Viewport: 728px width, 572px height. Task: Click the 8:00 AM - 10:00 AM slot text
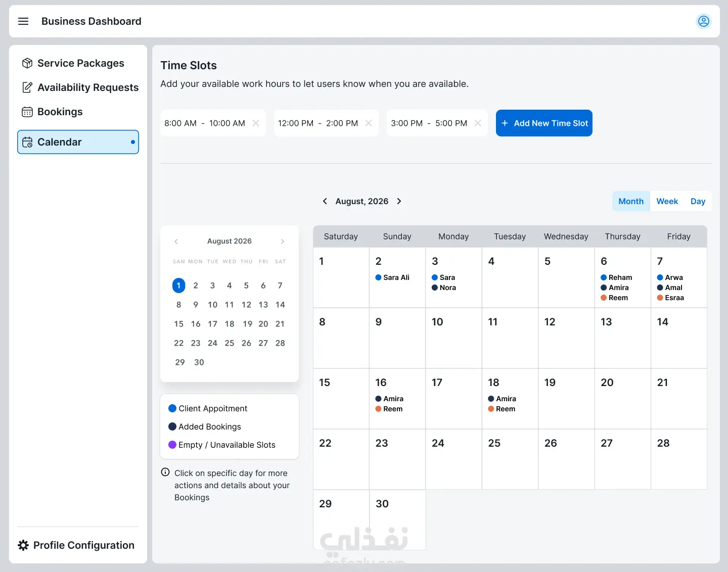[205, 123]
